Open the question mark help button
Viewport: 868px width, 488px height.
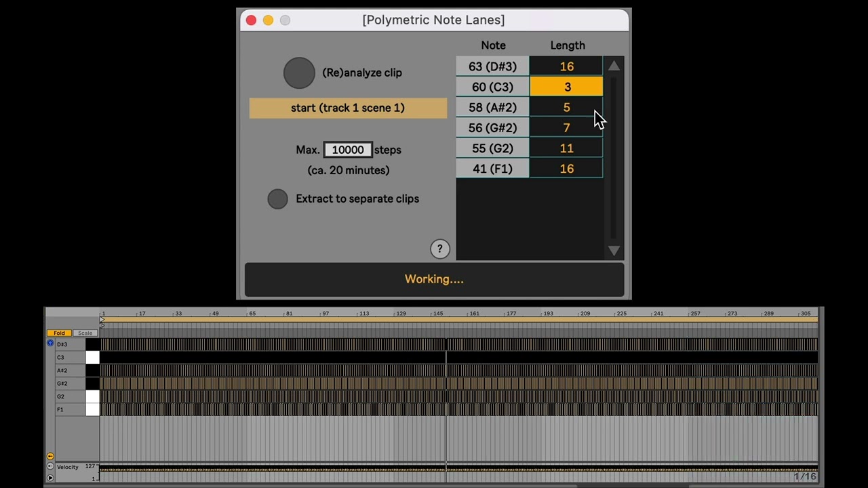pos(440,249)
